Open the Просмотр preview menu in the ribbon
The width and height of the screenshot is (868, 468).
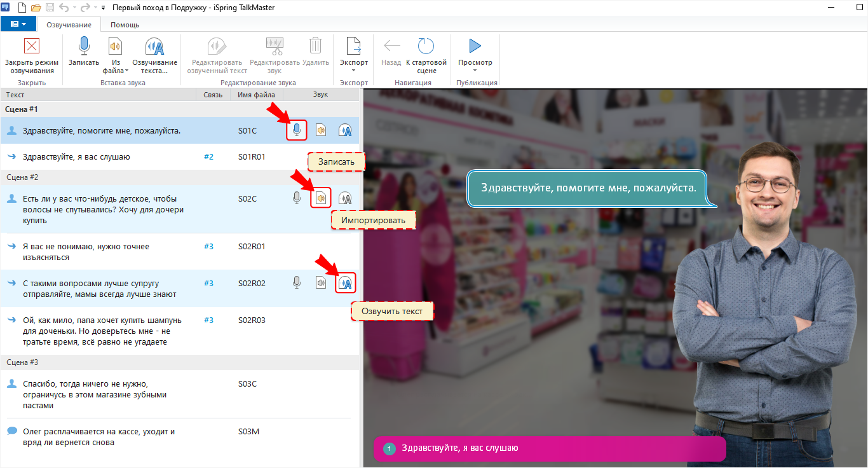coord(475,56)
